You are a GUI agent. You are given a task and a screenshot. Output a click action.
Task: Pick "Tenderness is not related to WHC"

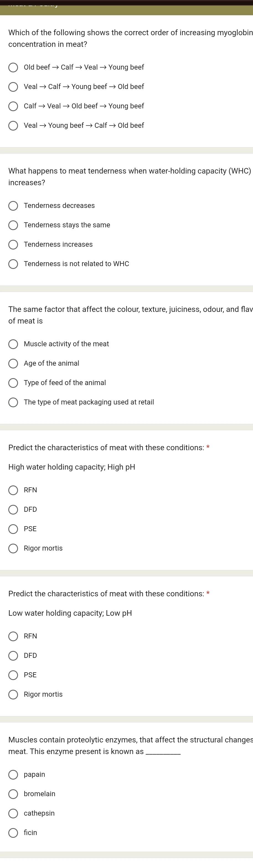click(14, 264)
